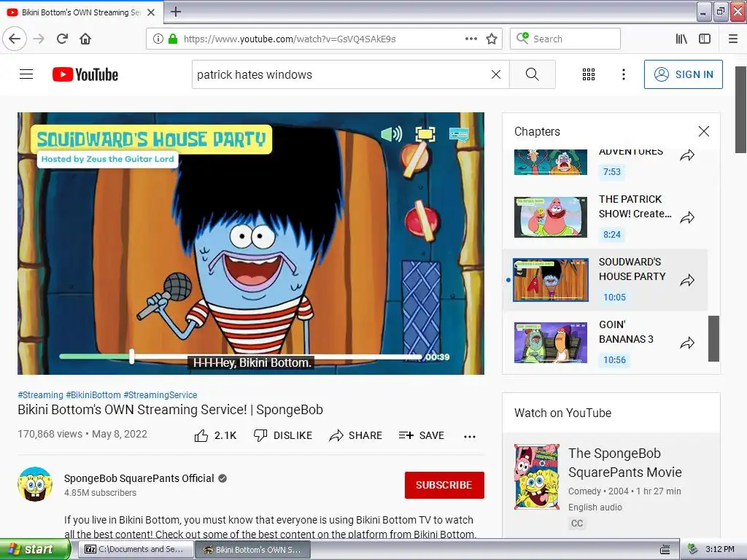Open SpongeBob SquarePants Official channel name
Viewport: 747px width, 560px height.
click(x=139, y=478)
